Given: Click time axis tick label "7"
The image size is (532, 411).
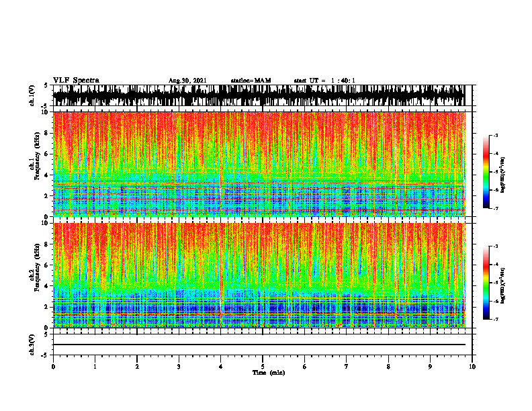Looking at the screenshot, I should [x=347, y=367].
